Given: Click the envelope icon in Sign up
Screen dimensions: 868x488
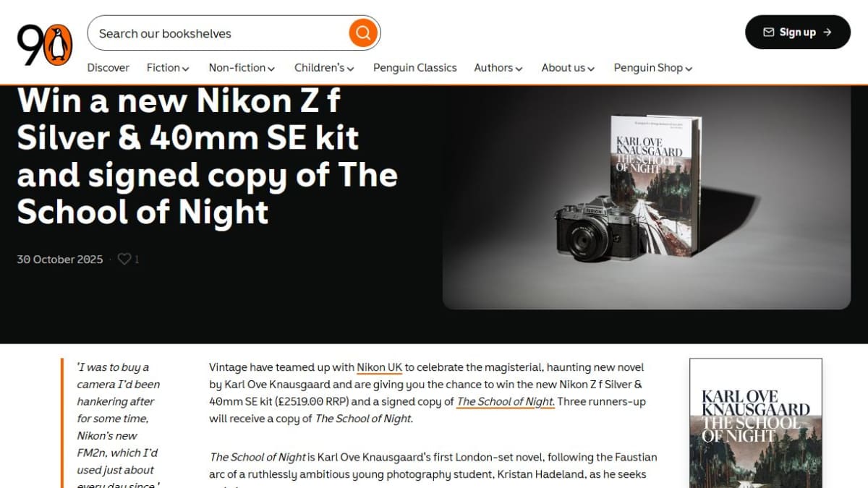Looking at the screenshot, I should [769, 33].
